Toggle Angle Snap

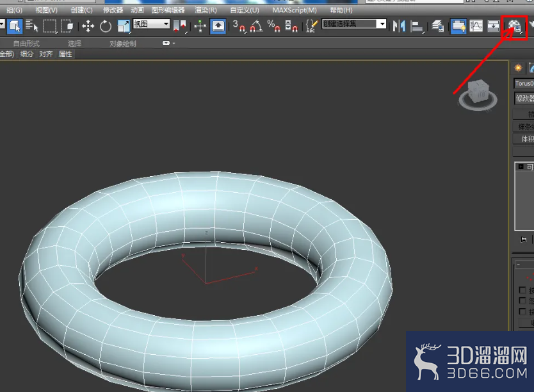point(256,26)
